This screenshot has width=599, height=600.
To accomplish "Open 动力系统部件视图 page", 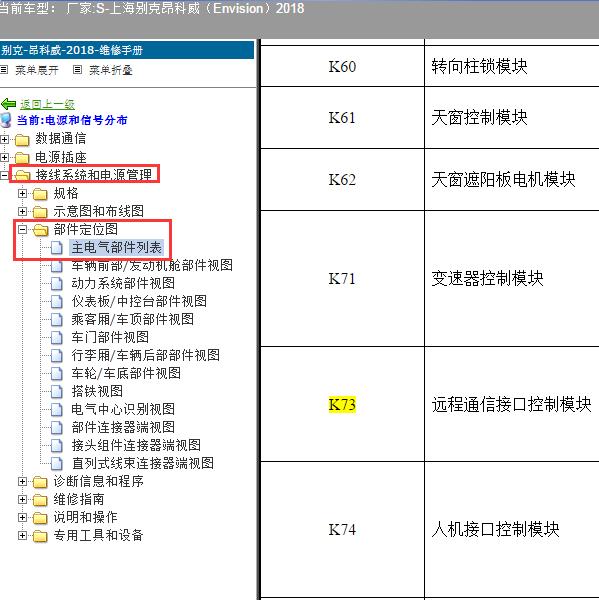I will click(x=123, y=283).
